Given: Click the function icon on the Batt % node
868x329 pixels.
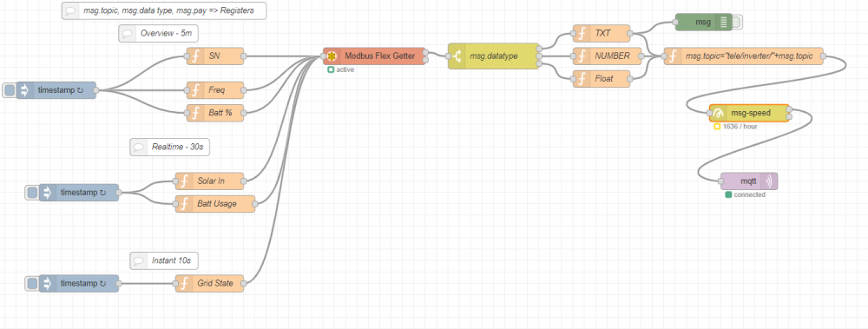Looking at the screenshot, I should 194,113.
